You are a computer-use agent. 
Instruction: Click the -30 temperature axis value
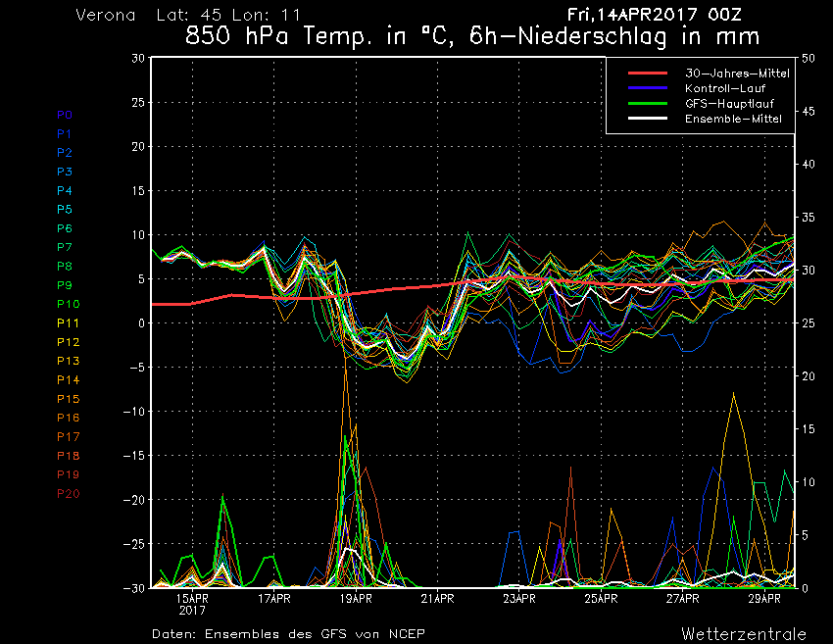click(x=134, y=588)
